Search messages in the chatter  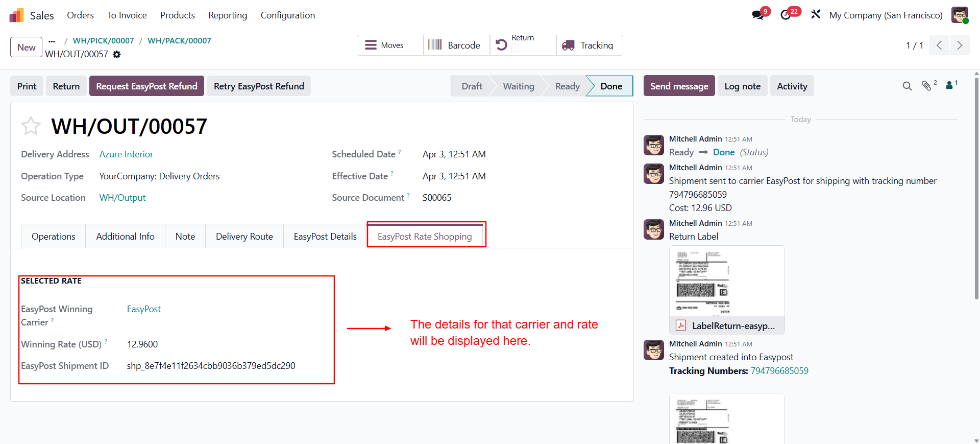(907, 86)
